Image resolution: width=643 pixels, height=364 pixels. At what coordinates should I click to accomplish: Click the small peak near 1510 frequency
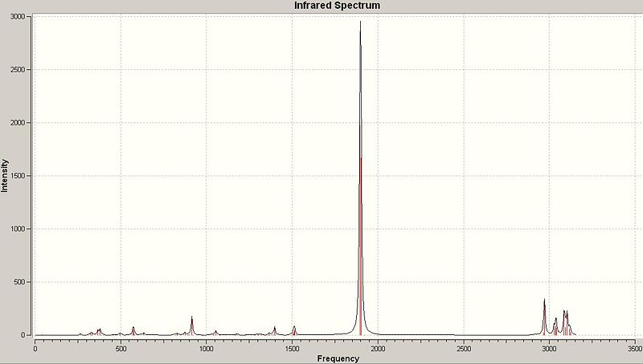(x=294, y=330)
